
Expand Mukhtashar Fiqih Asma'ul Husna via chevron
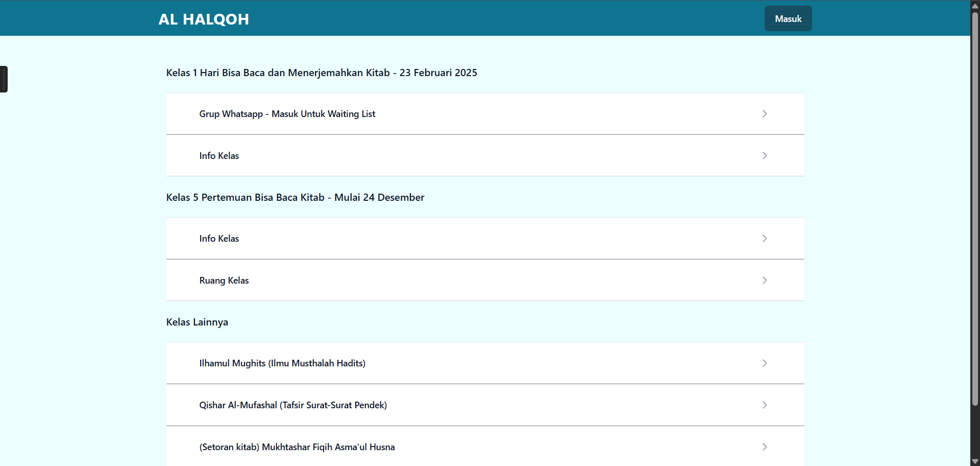pos(764,447)
